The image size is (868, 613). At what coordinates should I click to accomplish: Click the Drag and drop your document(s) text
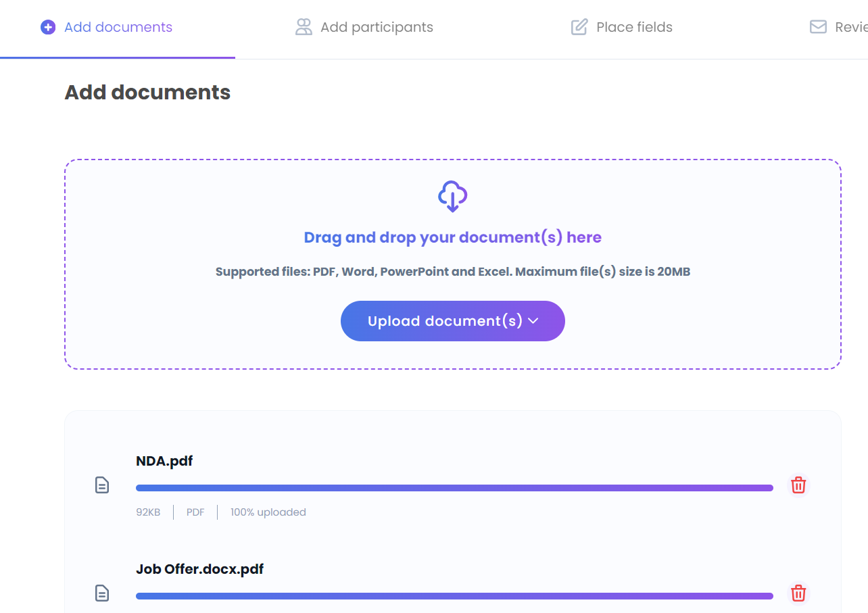click(x=453, y=238)
